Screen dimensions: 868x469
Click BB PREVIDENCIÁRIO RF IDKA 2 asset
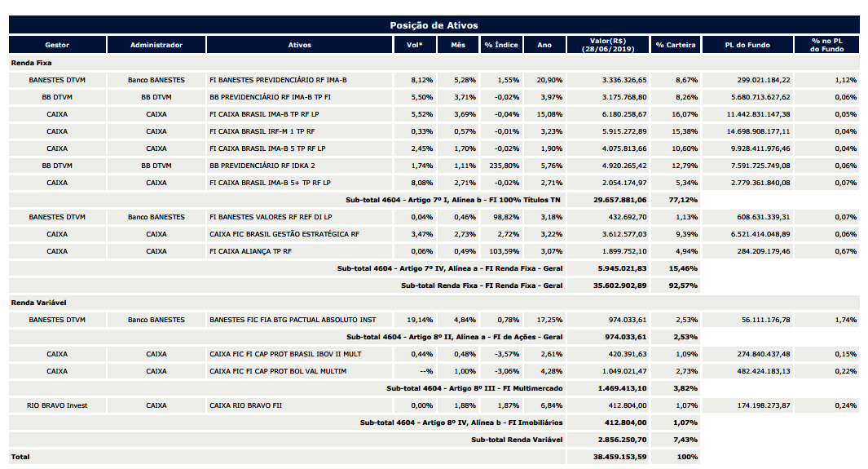(270, 166)
